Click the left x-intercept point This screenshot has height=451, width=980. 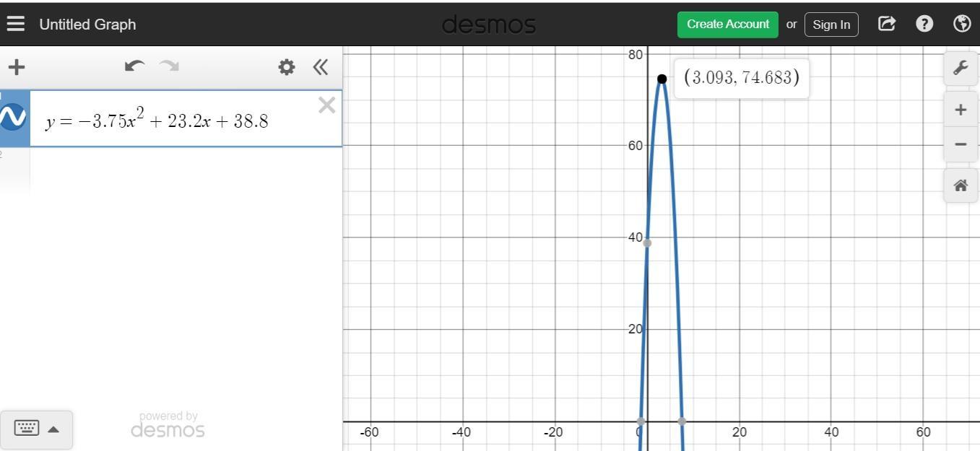(641, 421)
